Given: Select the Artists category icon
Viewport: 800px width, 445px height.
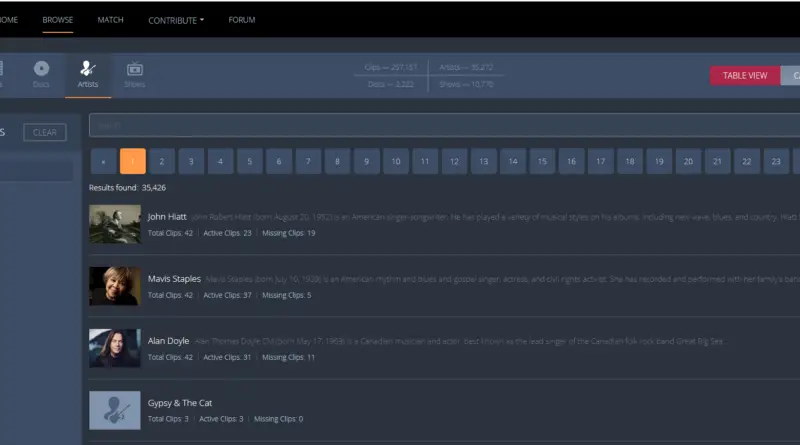Looking at the screenshot, I should 88,75.
